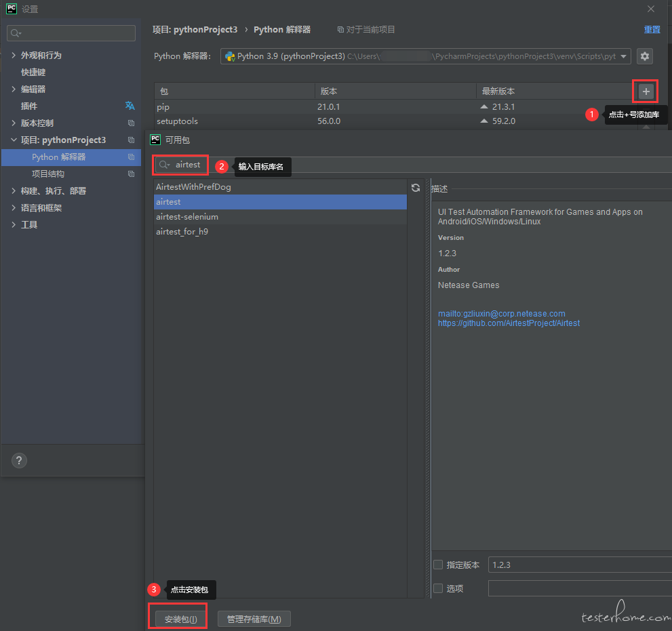Select AirtestWithPrefDog in package list
Screen dimensions: 672x631
(280, 187)
